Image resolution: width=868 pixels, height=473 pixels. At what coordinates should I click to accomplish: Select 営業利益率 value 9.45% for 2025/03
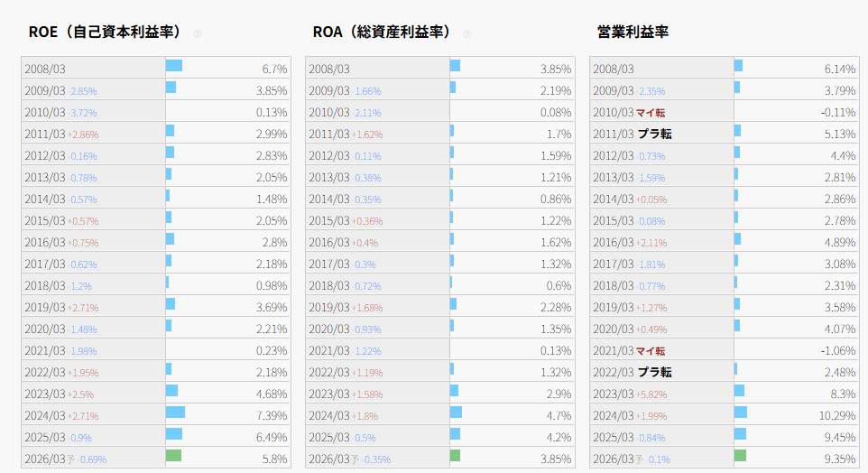tap(840, 437)
